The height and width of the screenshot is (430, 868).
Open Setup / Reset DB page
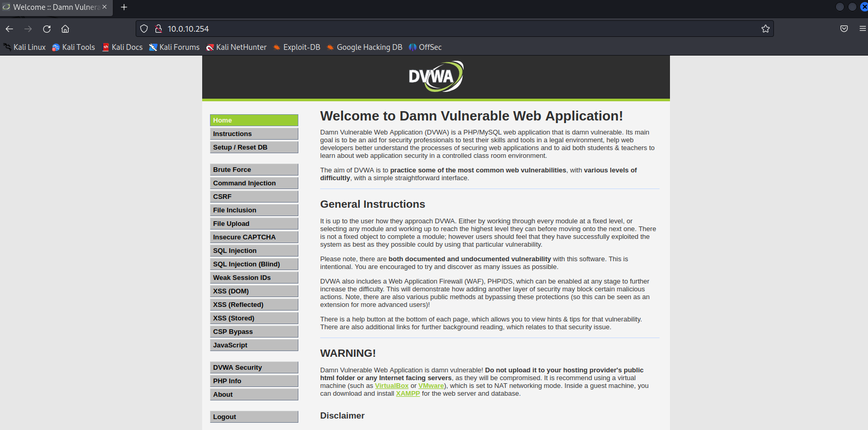(254, 147)
